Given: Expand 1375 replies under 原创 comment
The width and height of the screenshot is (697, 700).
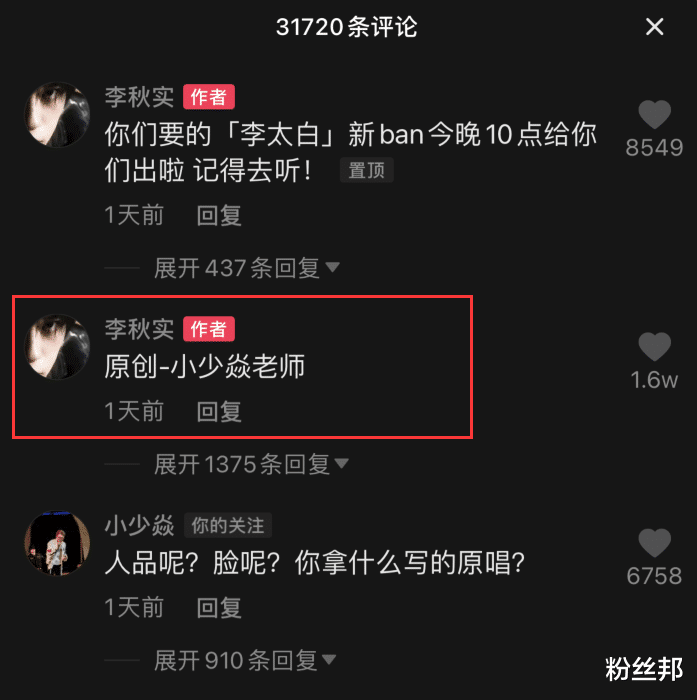Looking at the screenshot, I should click(x=251, y=464).
